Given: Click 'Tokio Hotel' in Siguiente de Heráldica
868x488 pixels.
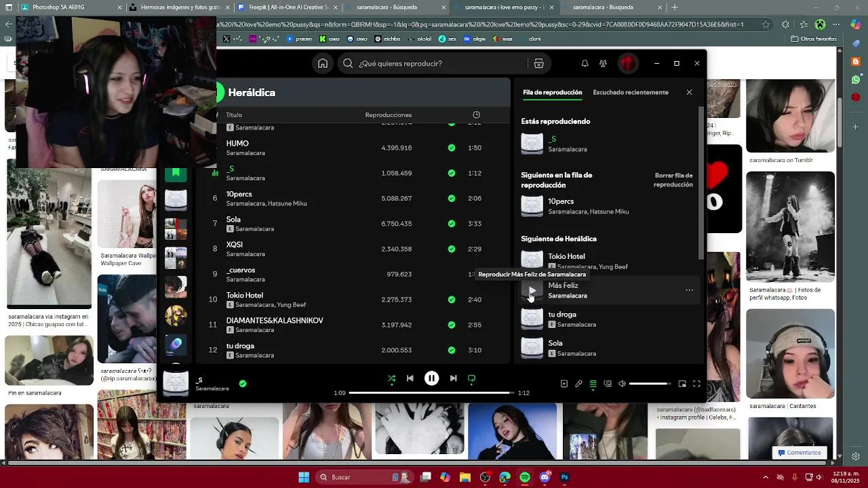Looking at the screenshot, I should tap(566, 256).
